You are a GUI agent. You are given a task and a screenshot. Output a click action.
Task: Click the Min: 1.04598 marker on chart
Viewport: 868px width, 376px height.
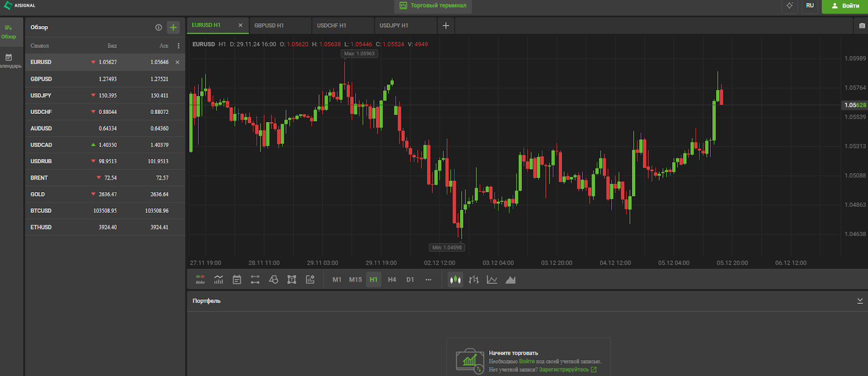pos(447,247)
